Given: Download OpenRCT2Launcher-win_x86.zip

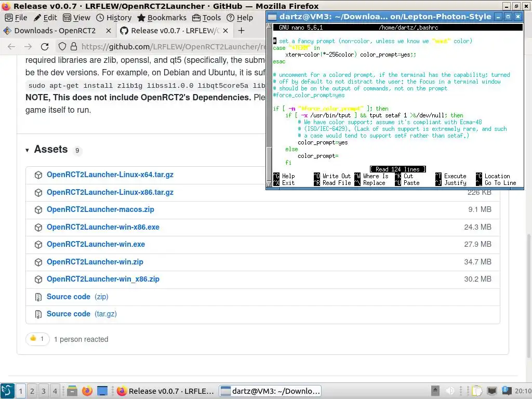Looking at the screenshot, I should coord(103,279).
